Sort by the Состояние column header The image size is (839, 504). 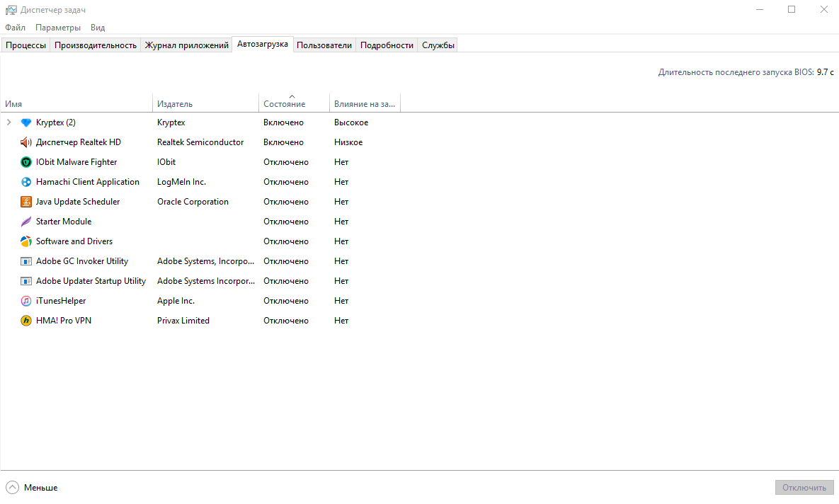(x=295, y=103)
